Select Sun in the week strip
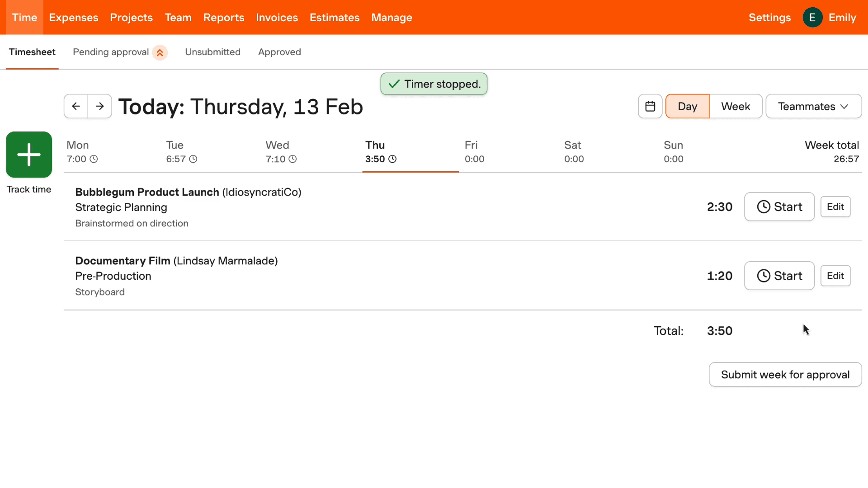The image size is (868, 488). pyautogui.click(x=709, y=152)
